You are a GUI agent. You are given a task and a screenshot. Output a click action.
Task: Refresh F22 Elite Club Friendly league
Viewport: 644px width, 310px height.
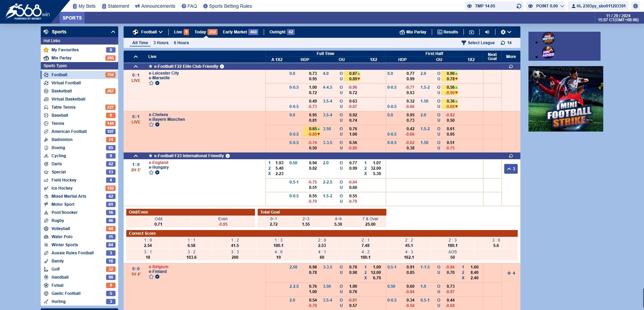(x=511, y=66)
